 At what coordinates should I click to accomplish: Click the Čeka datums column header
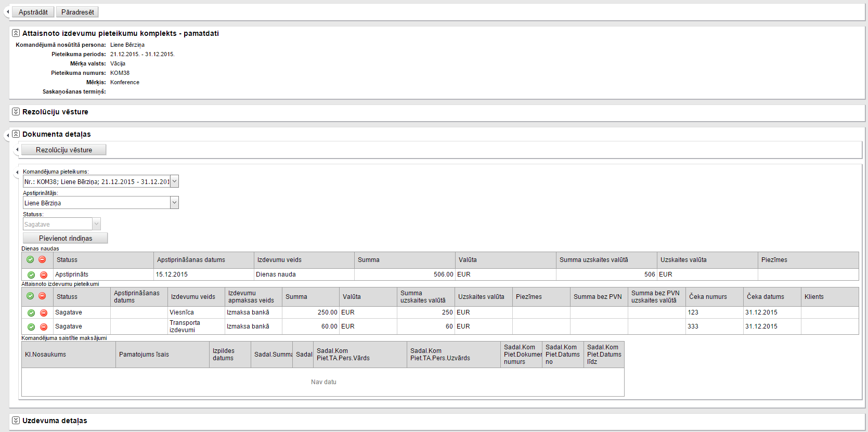tap(765, 297)
